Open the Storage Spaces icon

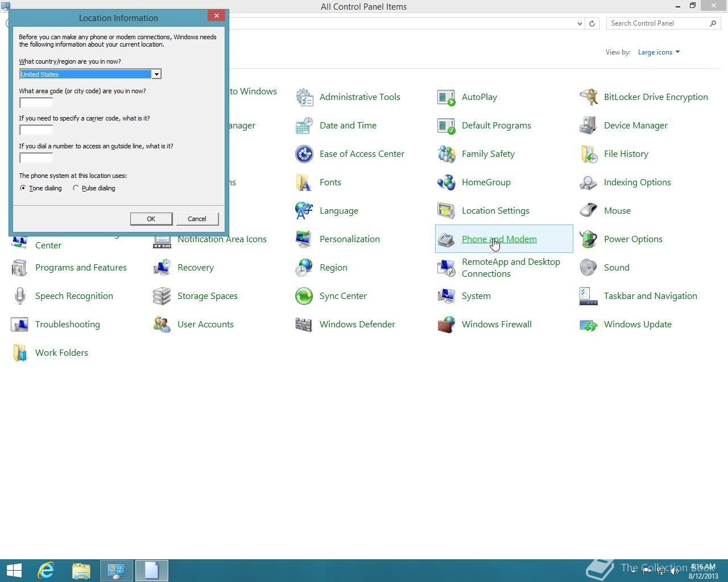coord(162,296)
